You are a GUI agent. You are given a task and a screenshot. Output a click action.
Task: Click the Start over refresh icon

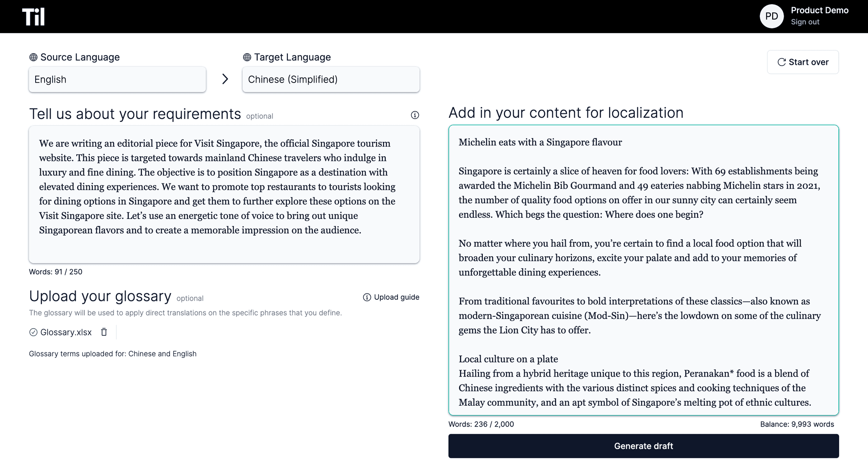coord(782,62)
